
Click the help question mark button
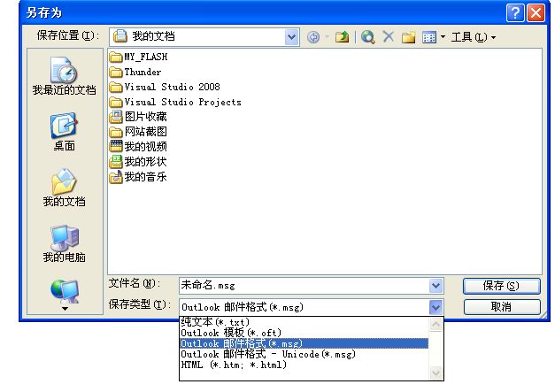point(515,13)
